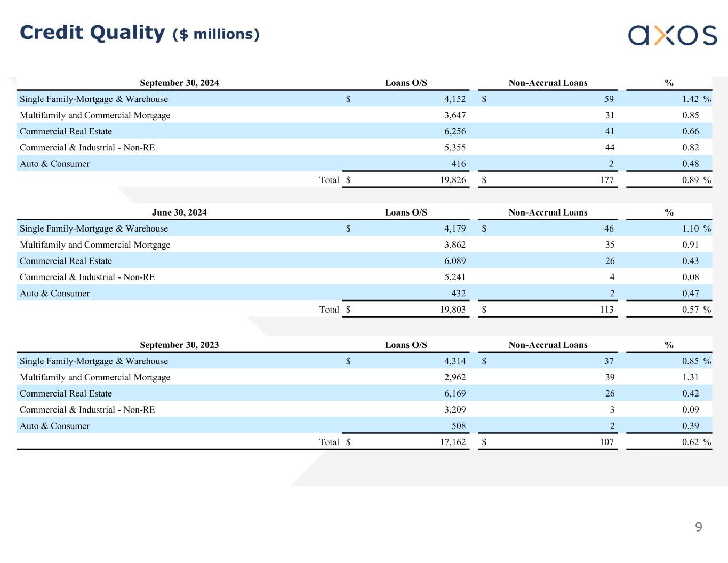Click the Axos logo

(672, 35)
